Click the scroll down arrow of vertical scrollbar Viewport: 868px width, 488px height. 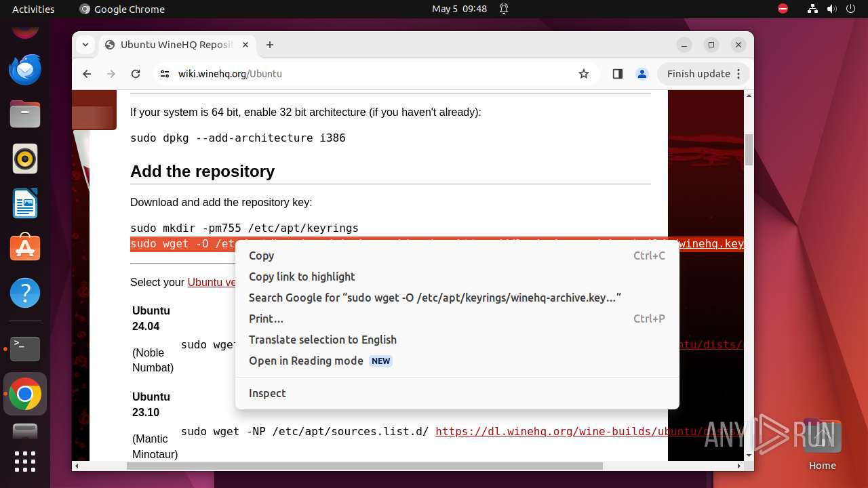tap(749, 455)
